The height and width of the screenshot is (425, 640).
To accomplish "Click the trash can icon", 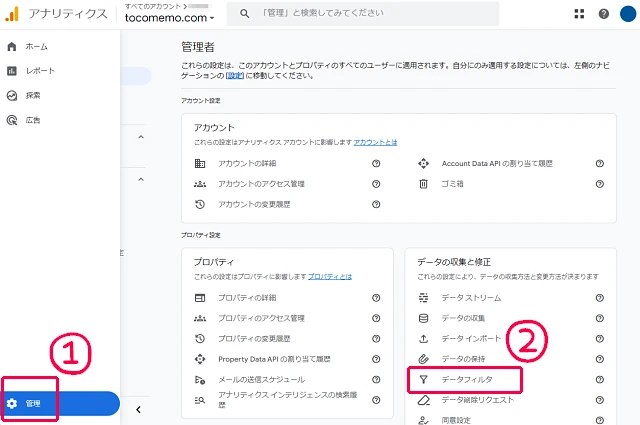I will point(424,184).
